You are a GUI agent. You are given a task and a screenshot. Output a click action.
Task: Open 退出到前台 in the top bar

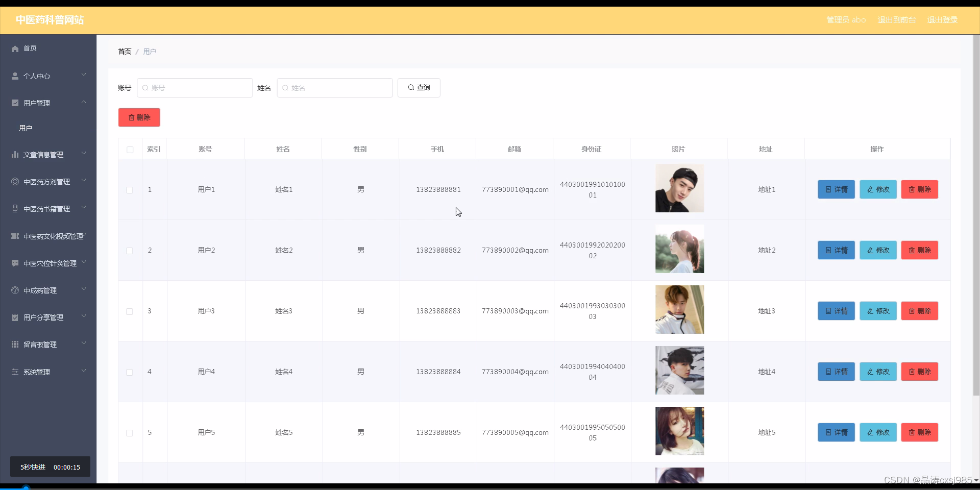(896, 20)
